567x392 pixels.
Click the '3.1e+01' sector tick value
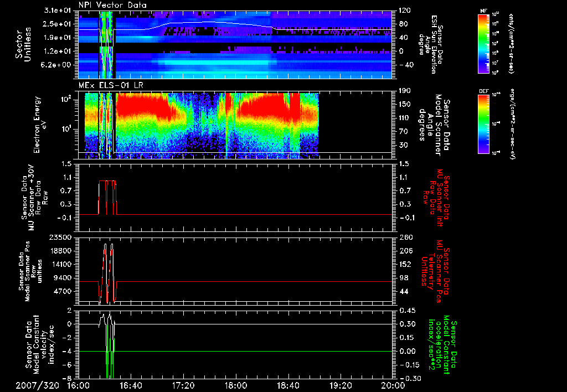(57, 11)
